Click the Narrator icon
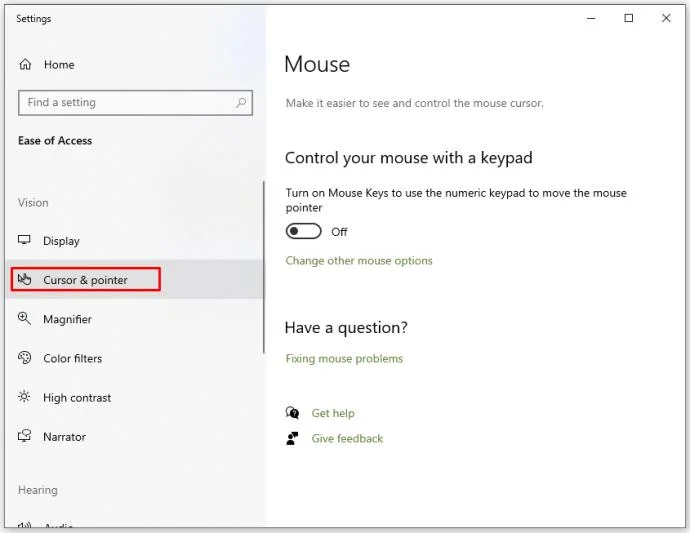Screen dimensions: 690x533 pos(25,437)
